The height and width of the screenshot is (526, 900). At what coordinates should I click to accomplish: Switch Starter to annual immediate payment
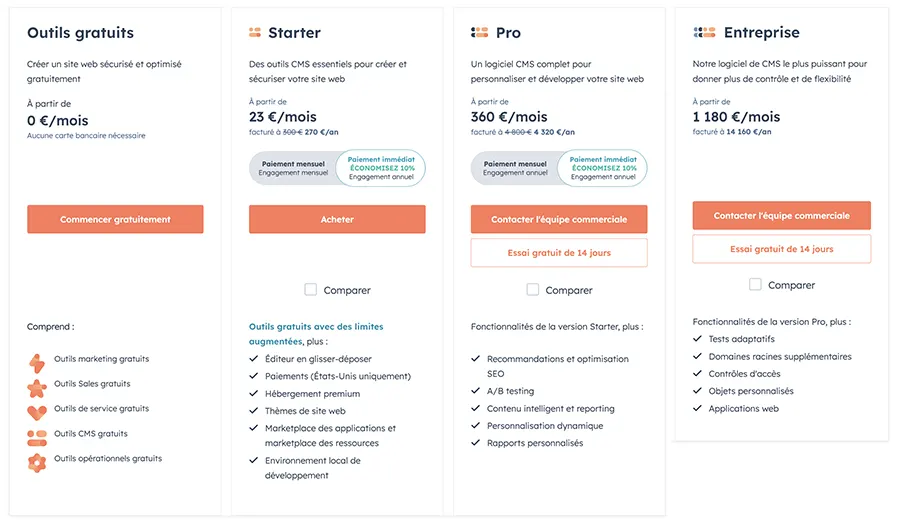click(x=381, y=168)
